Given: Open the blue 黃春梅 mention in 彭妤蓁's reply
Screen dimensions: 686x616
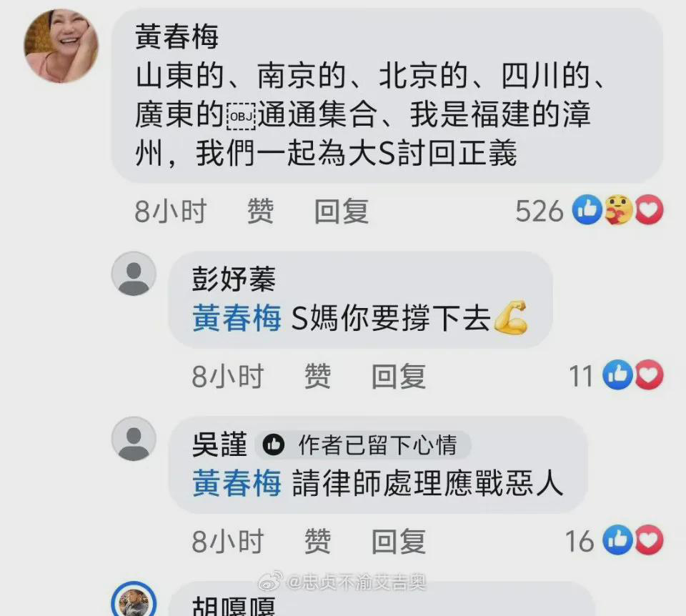Looking at the screenshot, I should click(x=237, y=318).
